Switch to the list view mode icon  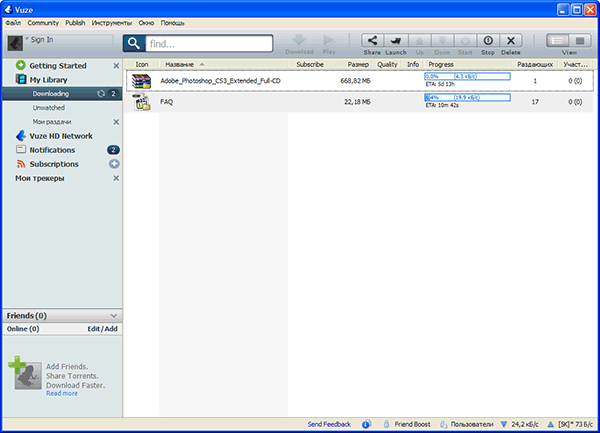point(557,41)
